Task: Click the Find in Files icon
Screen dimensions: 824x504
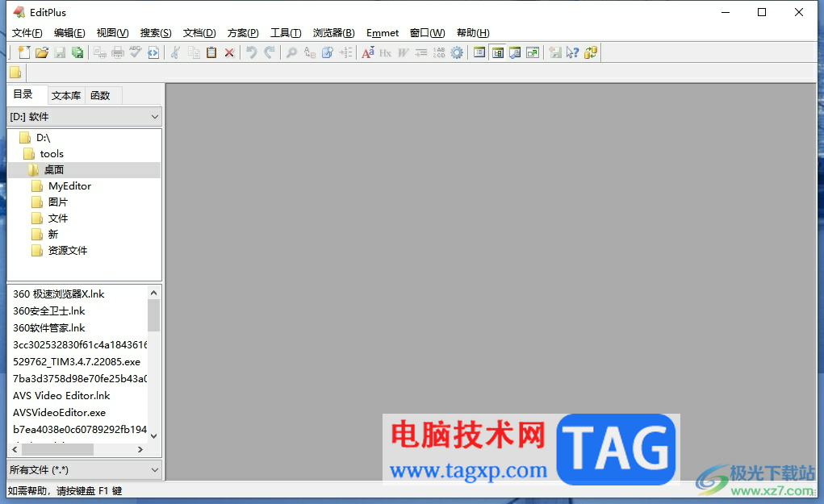Action: pyautogui.click(x=328, y=52)
